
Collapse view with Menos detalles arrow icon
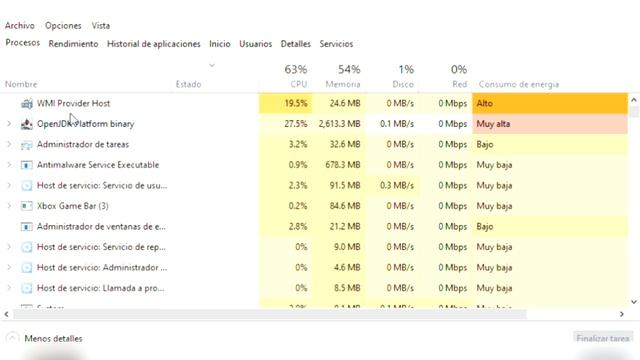click(12, 338)
